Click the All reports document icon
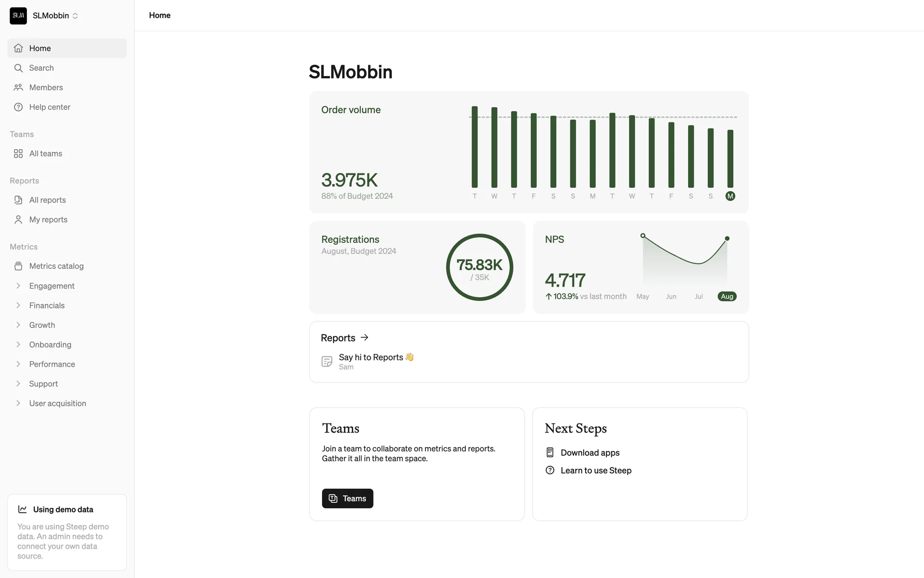Screen dimensions: 924x578 [x=18, y=200]
